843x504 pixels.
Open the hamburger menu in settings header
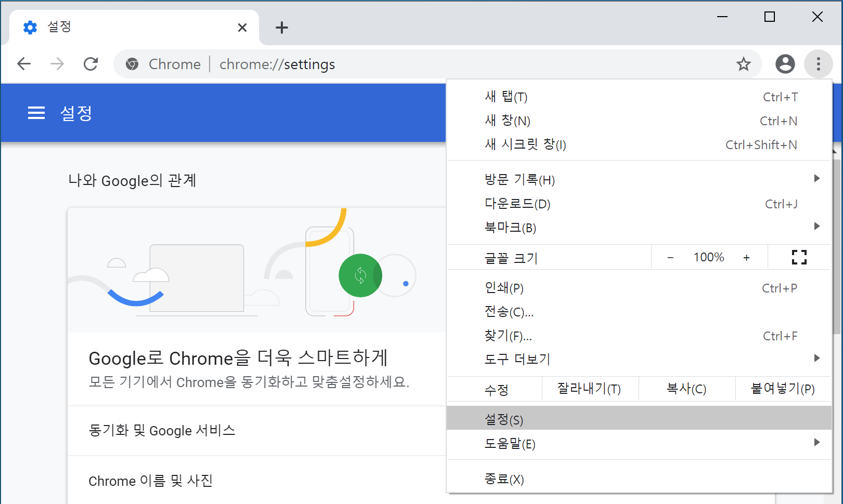36,113
